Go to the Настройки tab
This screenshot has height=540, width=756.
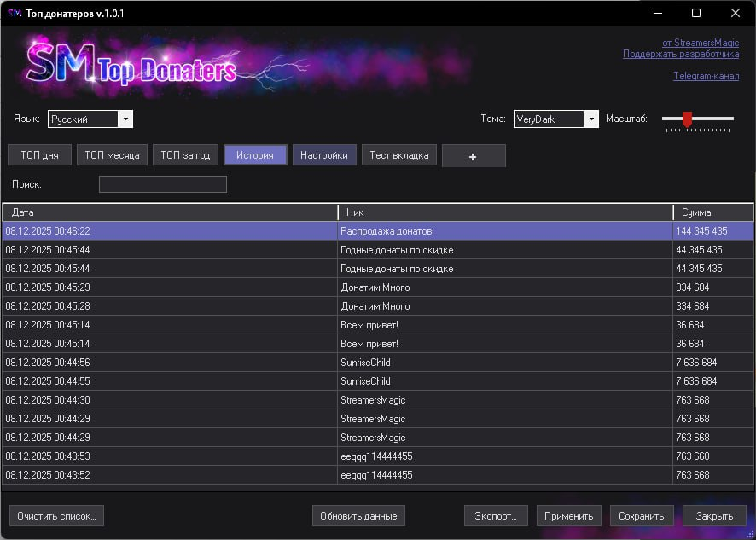pos(324,155)
